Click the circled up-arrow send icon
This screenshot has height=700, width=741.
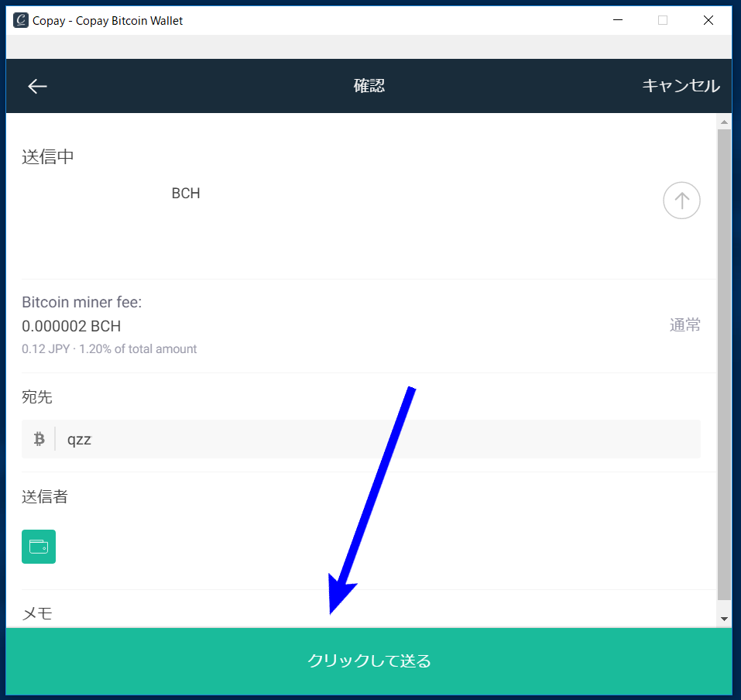681,201
